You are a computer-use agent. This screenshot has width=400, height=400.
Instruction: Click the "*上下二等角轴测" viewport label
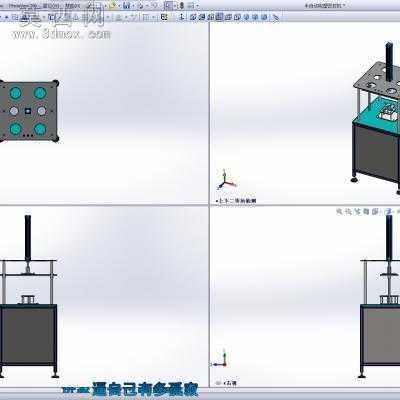[x=236, y=201]
